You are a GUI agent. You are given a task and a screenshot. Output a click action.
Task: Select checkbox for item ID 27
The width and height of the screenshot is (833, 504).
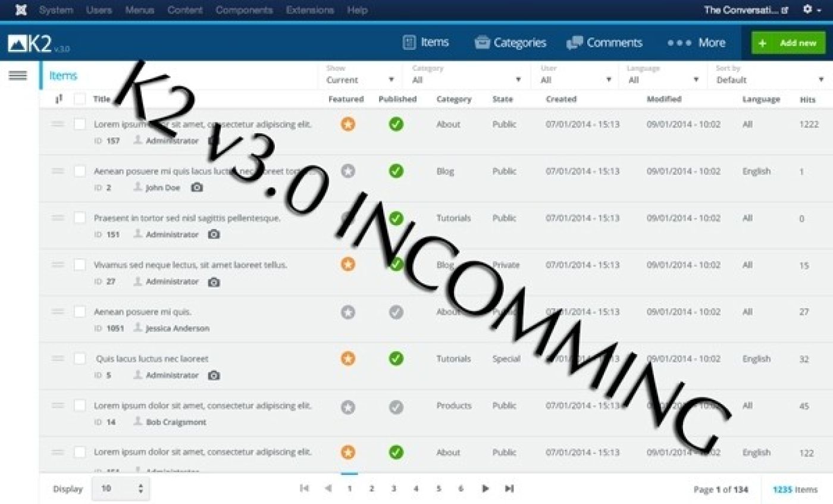pos(80,265)
